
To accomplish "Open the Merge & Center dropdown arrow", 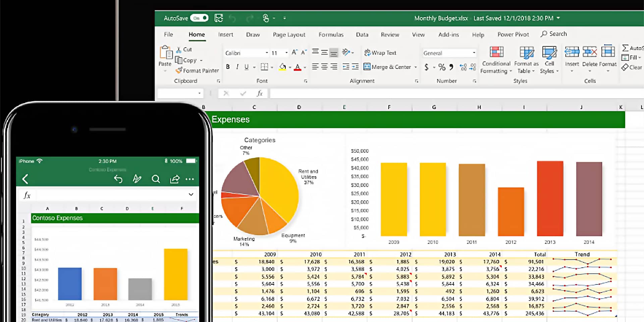I will [x=416, y=67].
